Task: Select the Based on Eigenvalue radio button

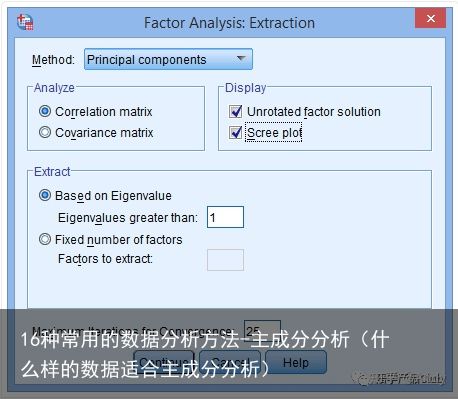Action: click(45, 195)
